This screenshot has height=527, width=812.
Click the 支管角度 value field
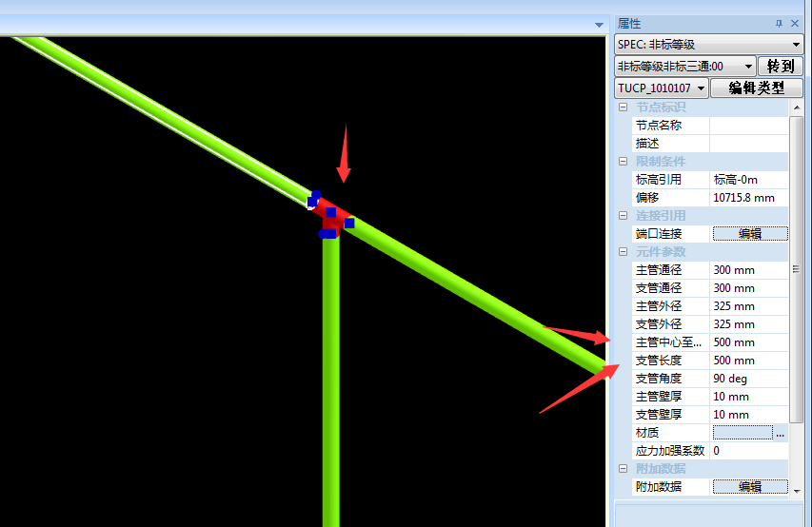(x=749, y=379)
